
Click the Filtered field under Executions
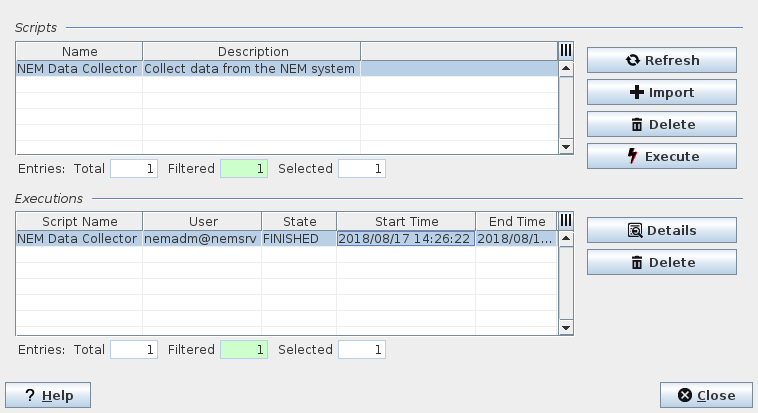click(244, 350)
